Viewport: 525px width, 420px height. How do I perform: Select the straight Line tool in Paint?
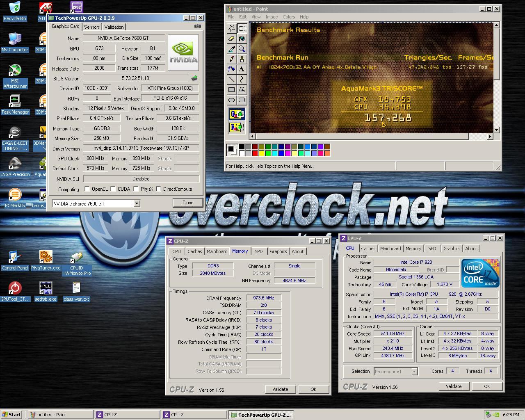point(232,80)
